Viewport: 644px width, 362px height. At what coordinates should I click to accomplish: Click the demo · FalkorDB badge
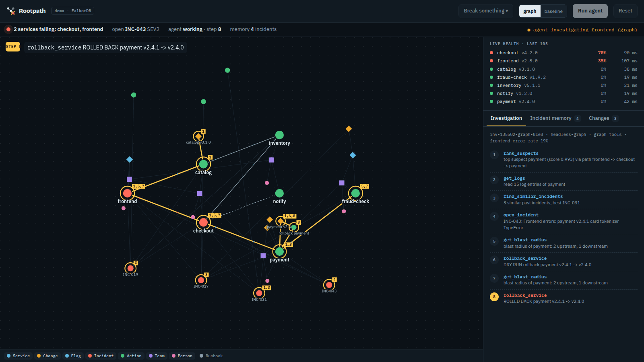72,11
